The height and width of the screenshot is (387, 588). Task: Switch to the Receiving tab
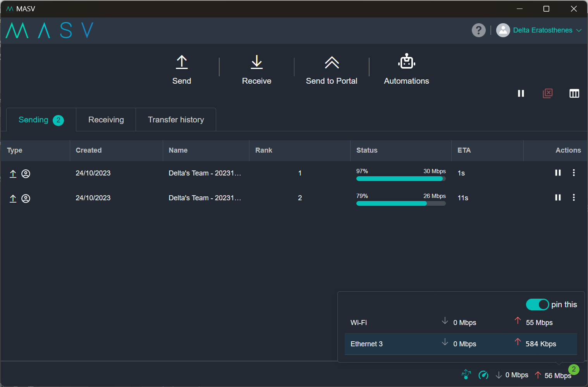pyautogui.click(x=106, y=120)
